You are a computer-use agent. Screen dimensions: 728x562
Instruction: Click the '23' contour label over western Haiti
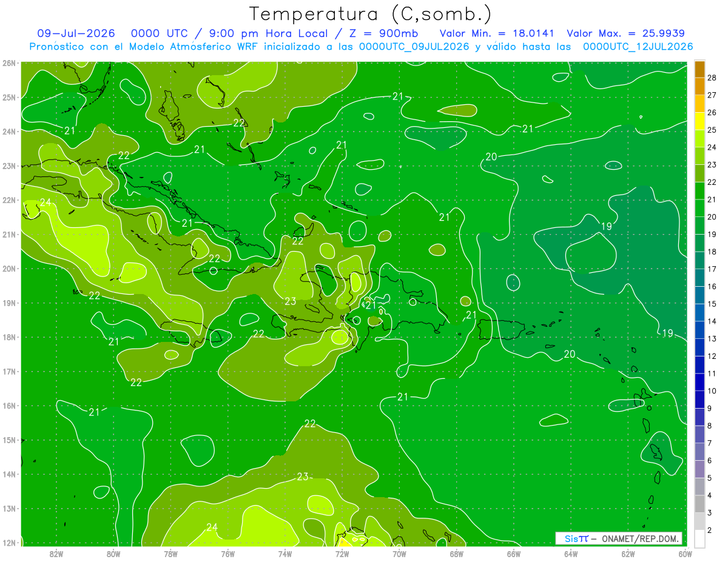pos(290,301)
